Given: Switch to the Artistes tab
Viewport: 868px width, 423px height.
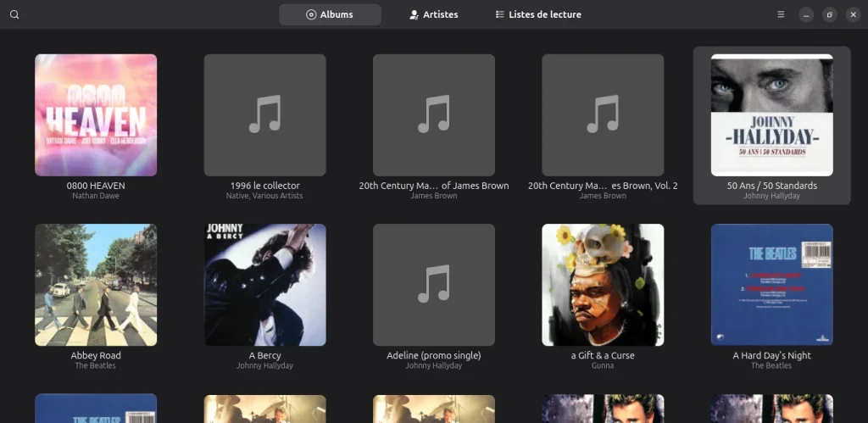Looking at the screenshot, I should pos(434,14).
